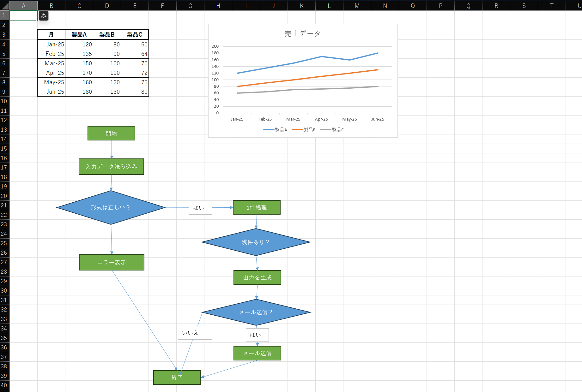
Task: Click the chart title 売上データ
Action: pyautogui.click(x=302, y=33)
